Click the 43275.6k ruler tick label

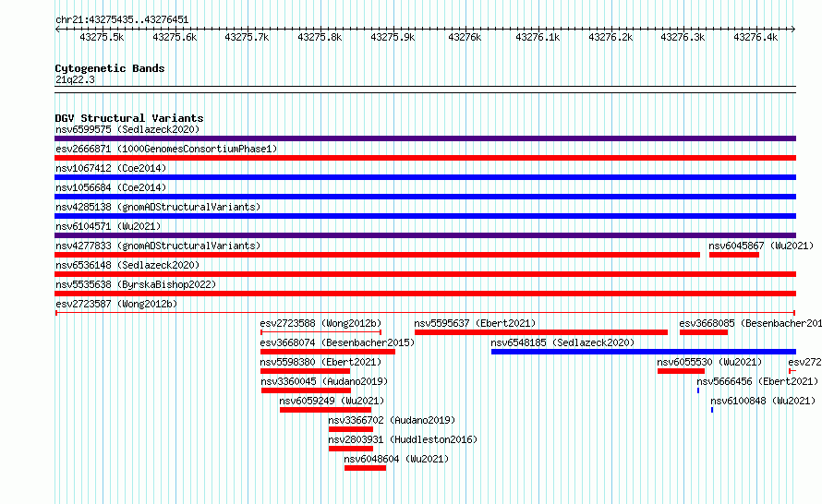pos(175,37)
